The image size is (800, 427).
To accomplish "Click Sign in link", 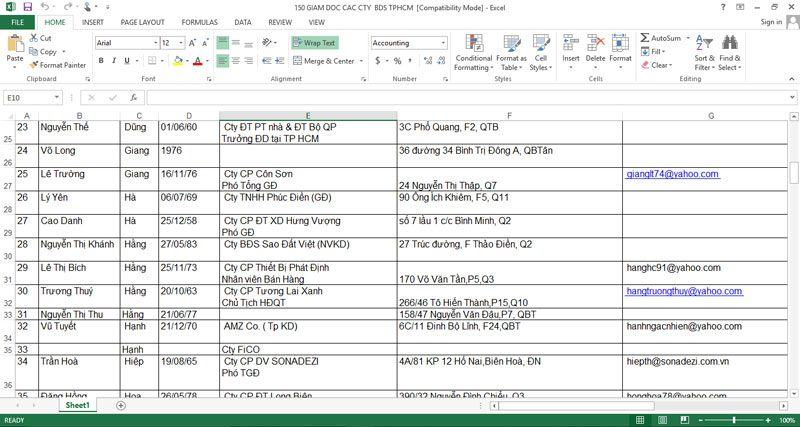I will tap(771, 22).
